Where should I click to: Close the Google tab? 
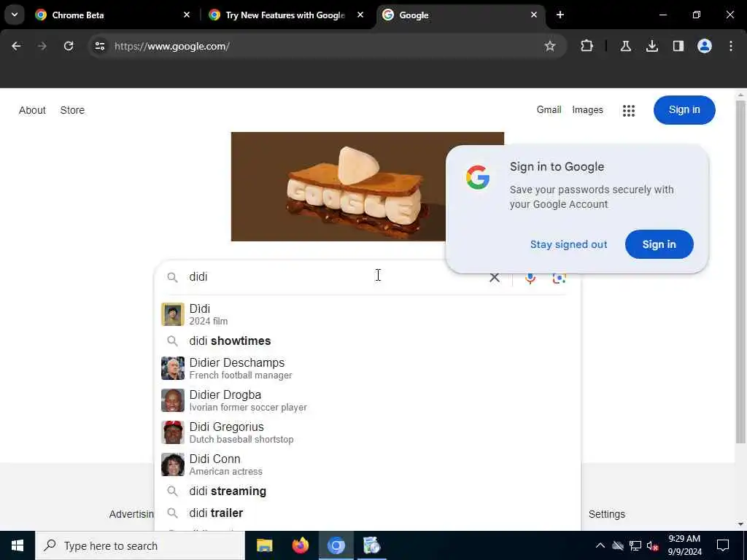click(x=533, y=15)
